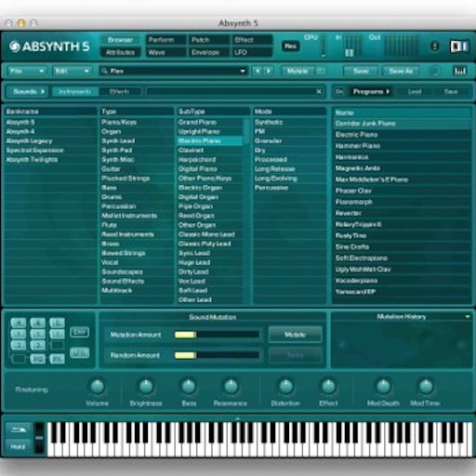
Task: Click the CPU level meter
Action: pos(324,46)
